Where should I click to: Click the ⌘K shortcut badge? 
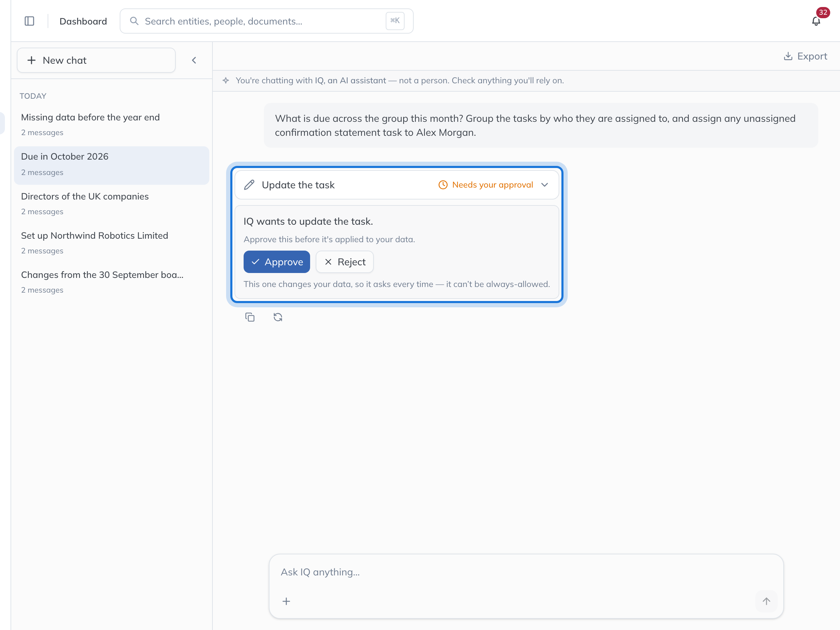(x=395, y=21)
